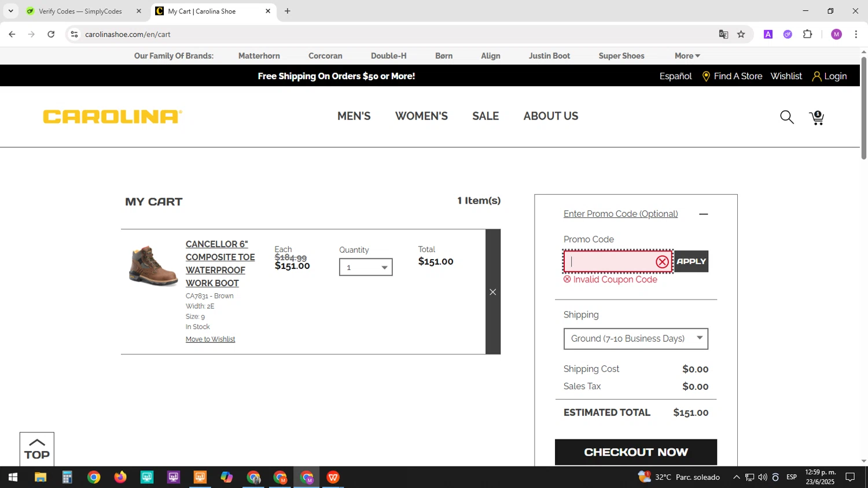Open the weather widget showing 32°C
Screen dimensions: 868x488
tap(679, 477)
